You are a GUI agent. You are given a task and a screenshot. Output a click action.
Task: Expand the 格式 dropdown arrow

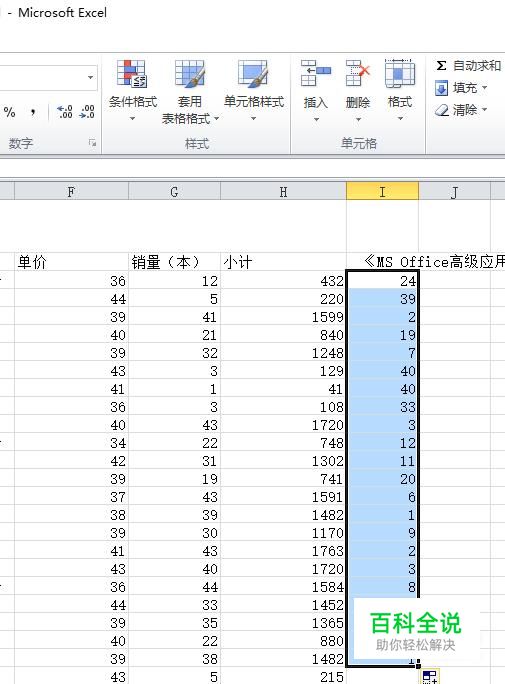click(x=400, y=118)
